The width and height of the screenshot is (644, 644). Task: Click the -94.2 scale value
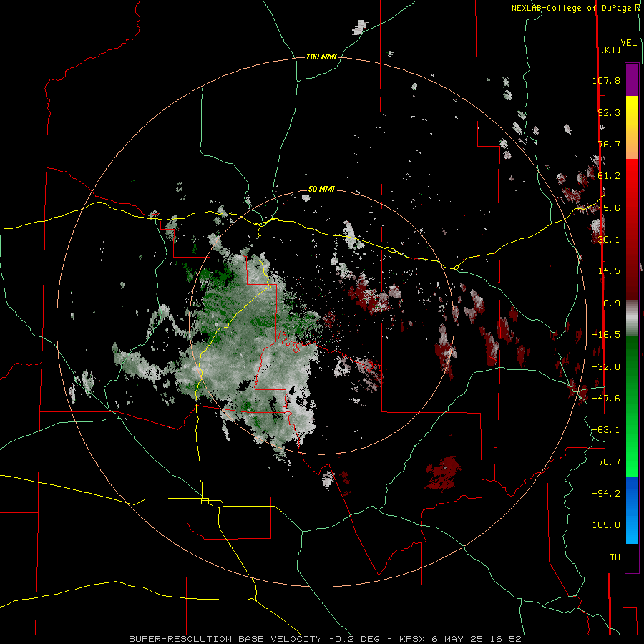(606, 493)
